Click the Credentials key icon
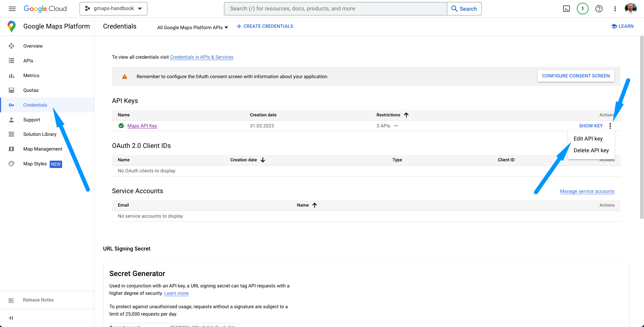The width and height of the screenshot is (644, 327). [x=11, y=105]
